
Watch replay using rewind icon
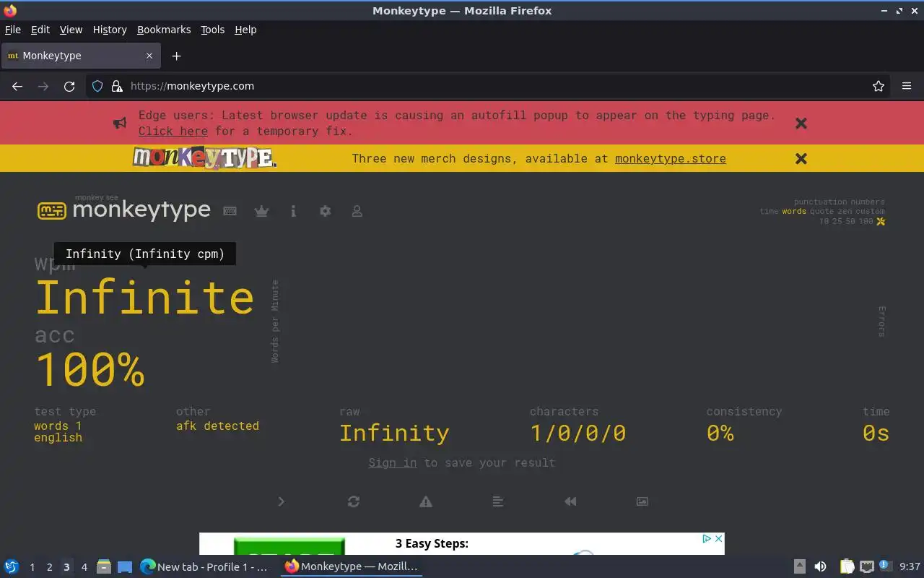coord(570,501)
